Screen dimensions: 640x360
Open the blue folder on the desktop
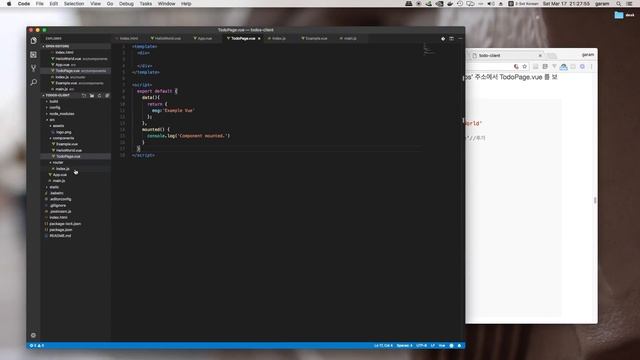tap(619, 15)
